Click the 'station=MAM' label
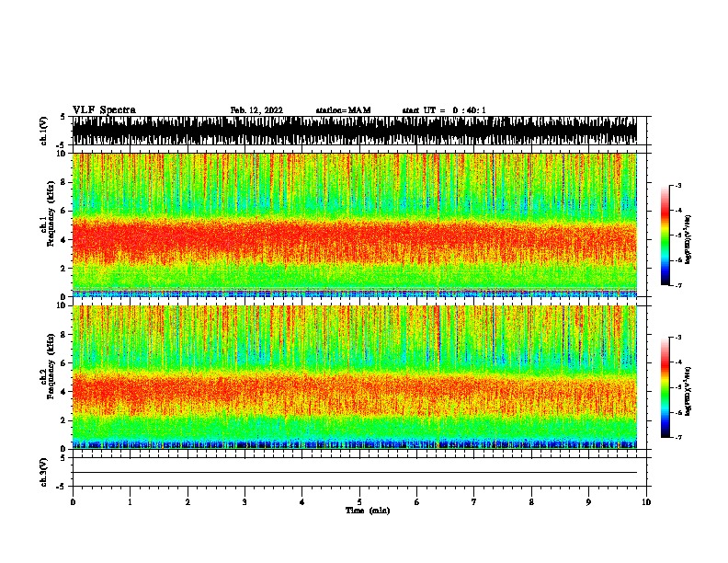Image resolution: width=728 pixels, height=563 pixels. [343, 110]
